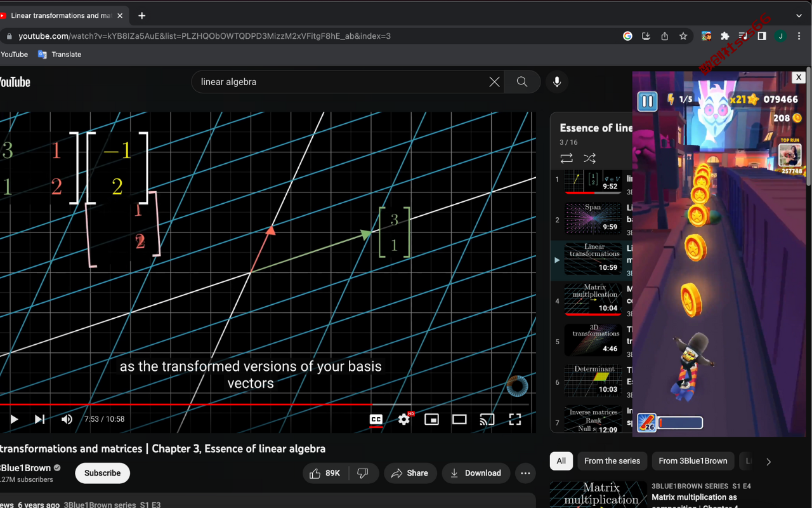The image size is (812, 508).
Task: Click the search magnifier button
Action: pos(522,82)
